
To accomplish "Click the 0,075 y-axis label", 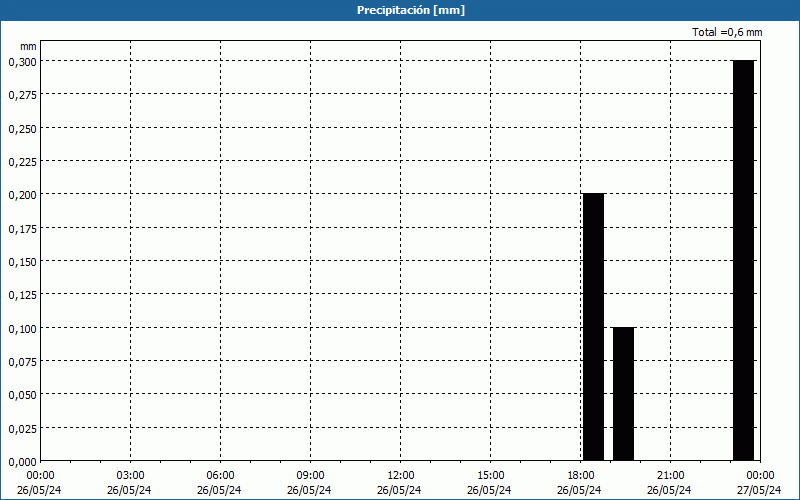I will [x=22, y=362].
